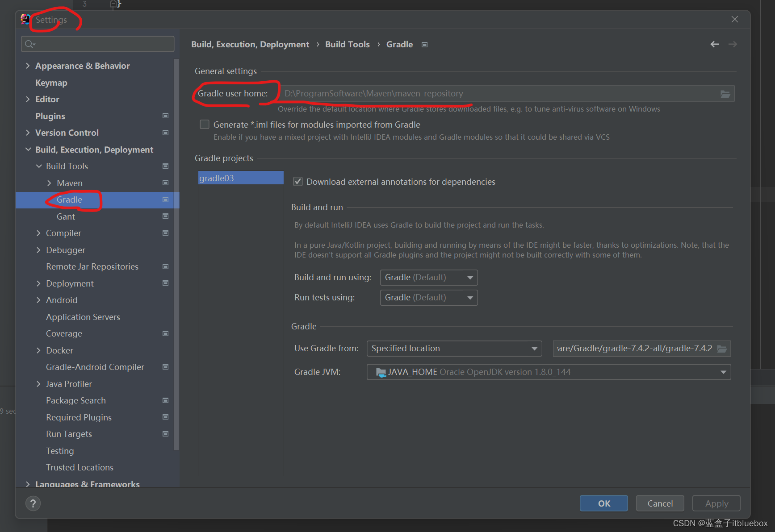Click the back navigation arrow
The height and width of the screenshot is (532, 775).
715,44
